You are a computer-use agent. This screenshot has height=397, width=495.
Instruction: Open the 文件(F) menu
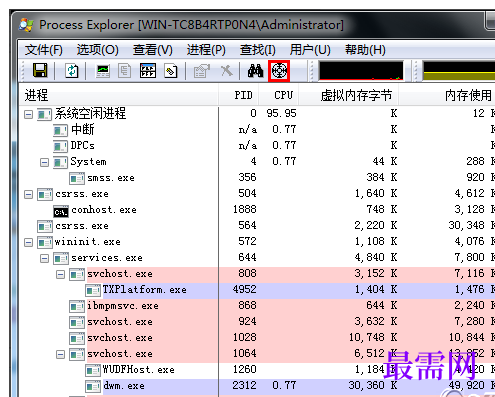44,50
